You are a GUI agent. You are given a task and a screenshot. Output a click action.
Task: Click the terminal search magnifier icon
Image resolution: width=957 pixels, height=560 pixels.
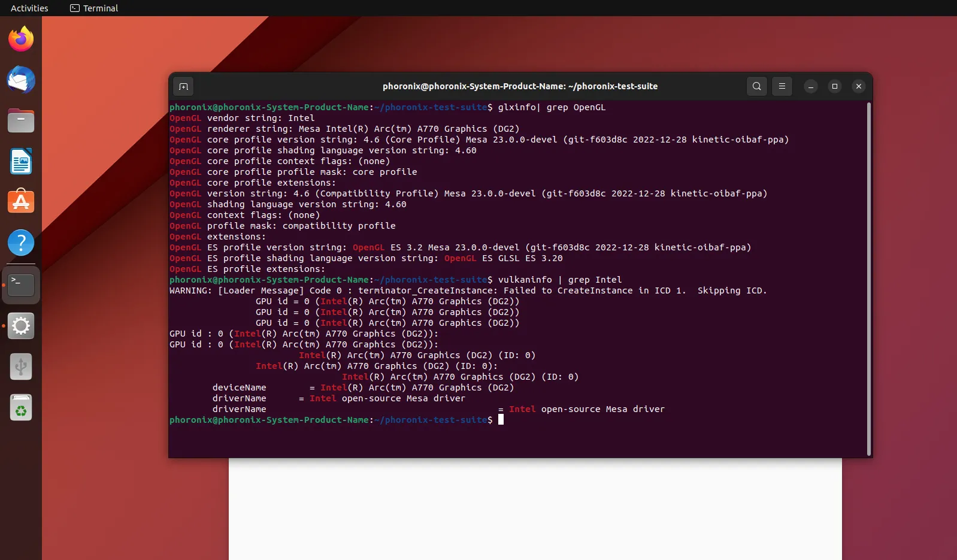click(757, 86)
